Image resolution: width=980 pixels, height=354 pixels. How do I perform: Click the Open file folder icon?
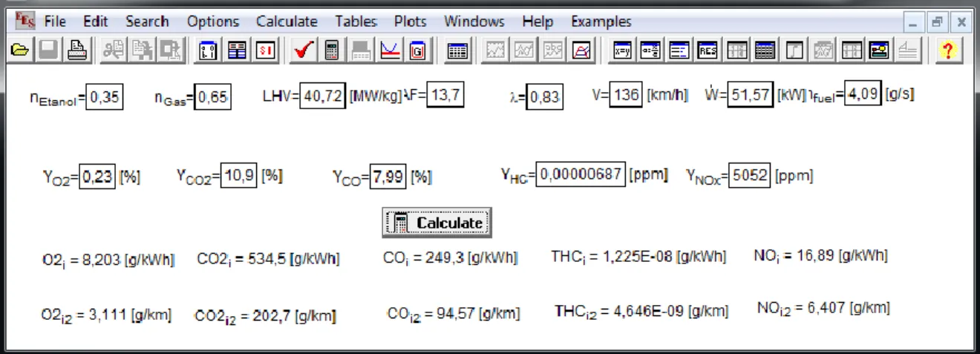(20, 50)
